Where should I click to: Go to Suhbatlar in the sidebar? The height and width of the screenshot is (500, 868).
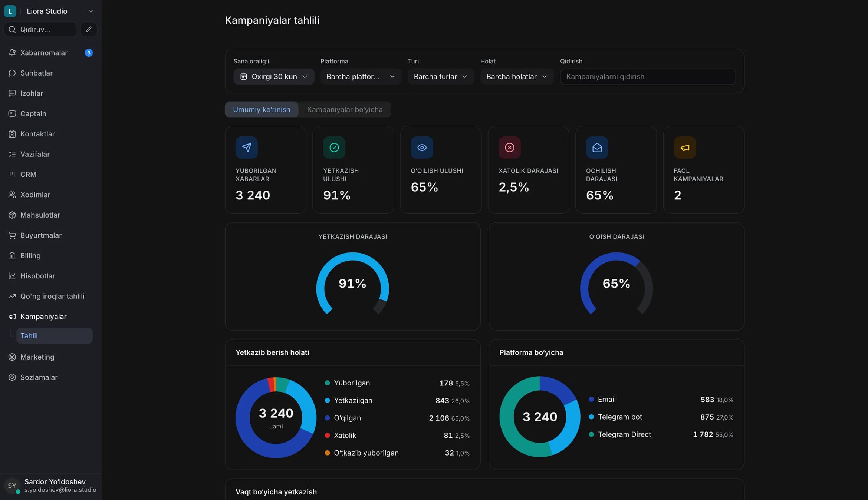(50, 73)
